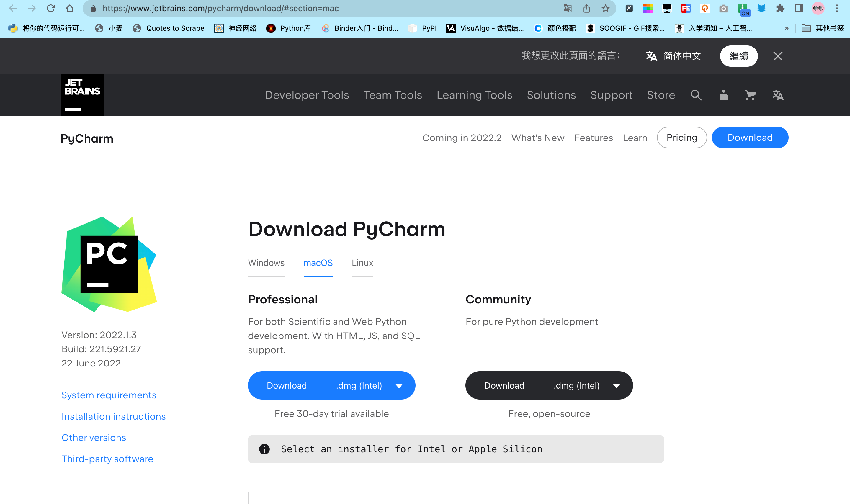Open the Python库 bookmark
Image resolution: width=850 pixels, height=504 pixels.
coord(289,28)
